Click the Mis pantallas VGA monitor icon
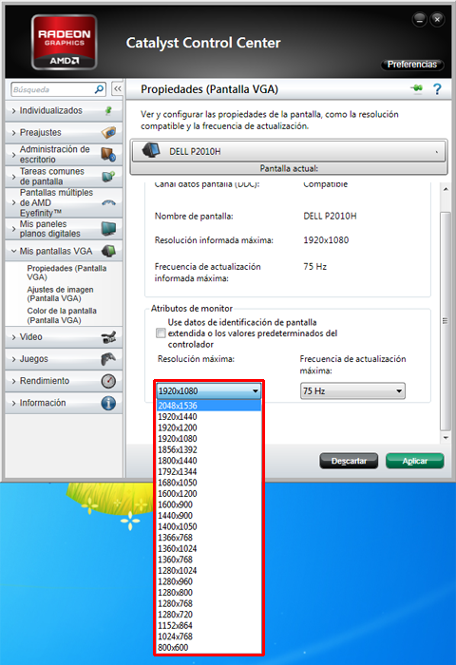This screenshot has width=456, height=665. click(109, 251)
